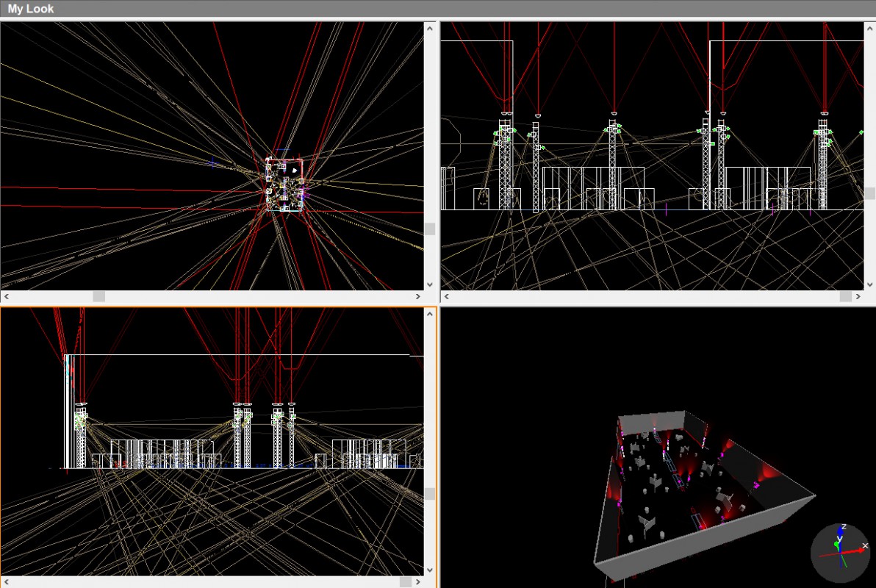Click the top-left viewport horizontal scrollbar thumb
The width and height of the screenshot is (876, 588).
click(99, 296)
